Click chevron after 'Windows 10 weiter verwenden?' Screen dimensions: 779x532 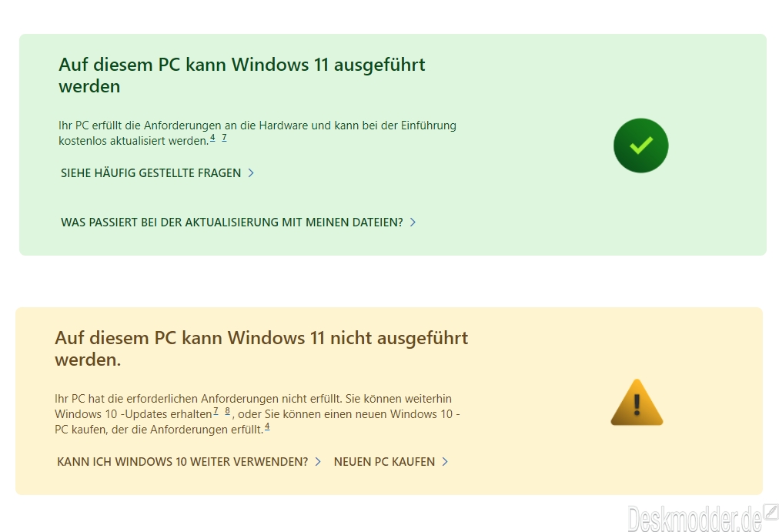[318, 461]
